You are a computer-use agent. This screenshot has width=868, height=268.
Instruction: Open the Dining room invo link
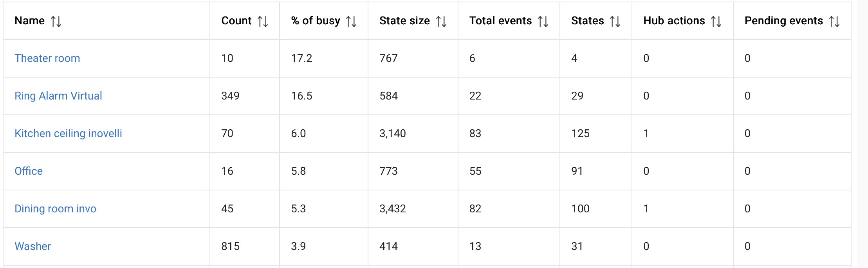coord(55,209)
